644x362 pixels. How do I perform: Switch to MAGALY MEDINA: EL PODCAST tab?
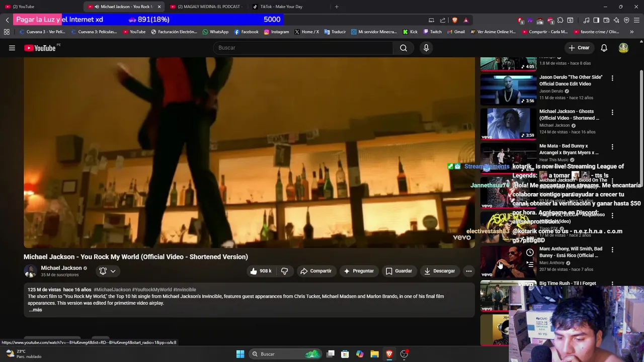pyautogui.click(x=206, y=7)
